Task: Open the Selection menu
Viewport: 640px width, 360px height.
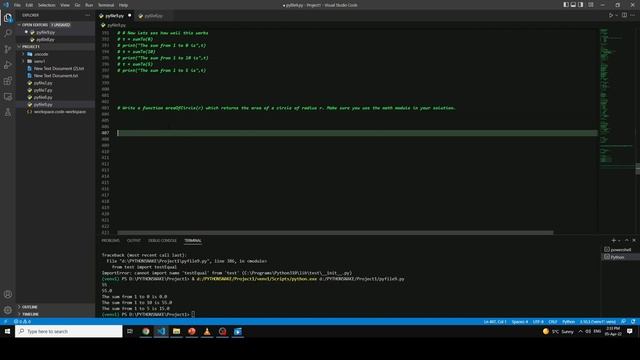Action: pos(47,5)
